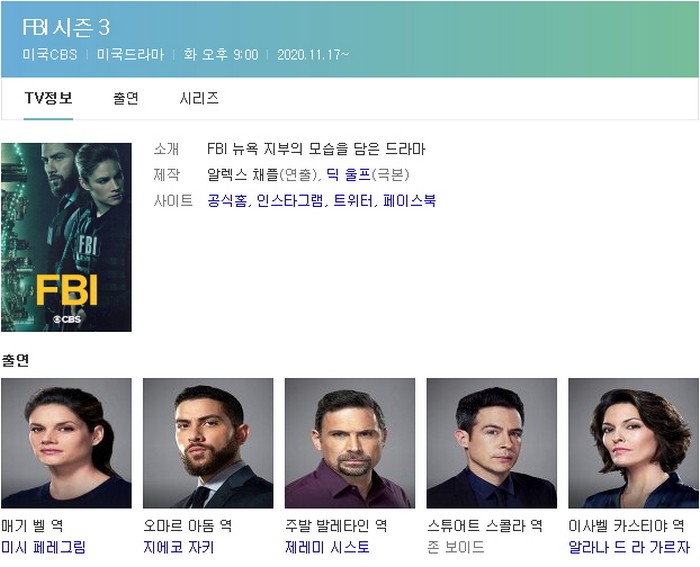Click the 이사벨 카스티야 cast photo
The height and width of the screenshot is (567, 700).
633,443
